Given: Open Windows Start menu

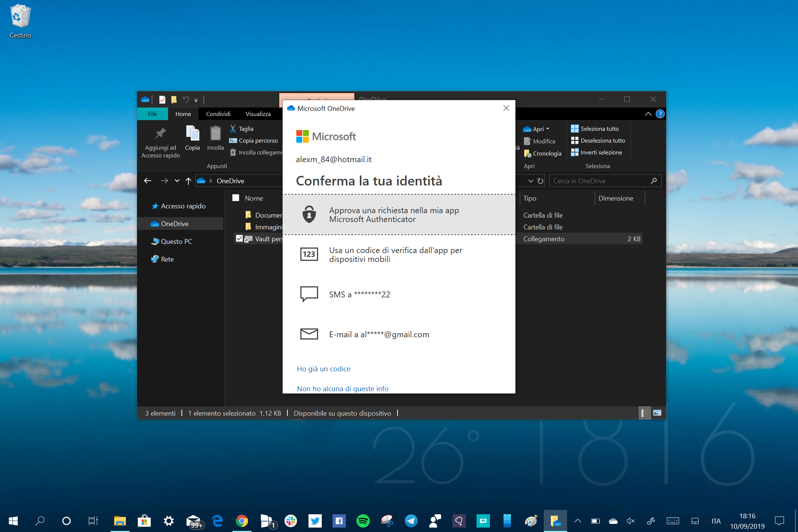Looking at the screenshot, I should (13, 521).
